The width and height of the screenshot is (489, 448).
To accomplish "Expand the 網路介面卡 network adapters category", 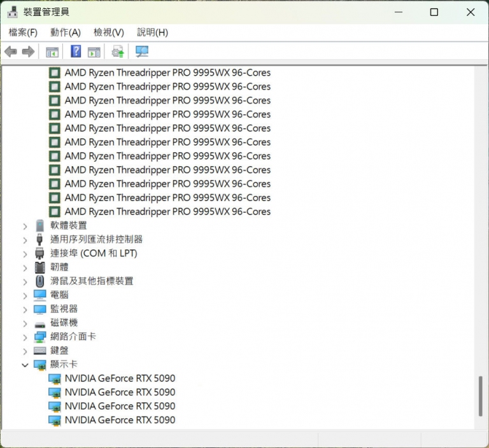I will pos(25,337).
